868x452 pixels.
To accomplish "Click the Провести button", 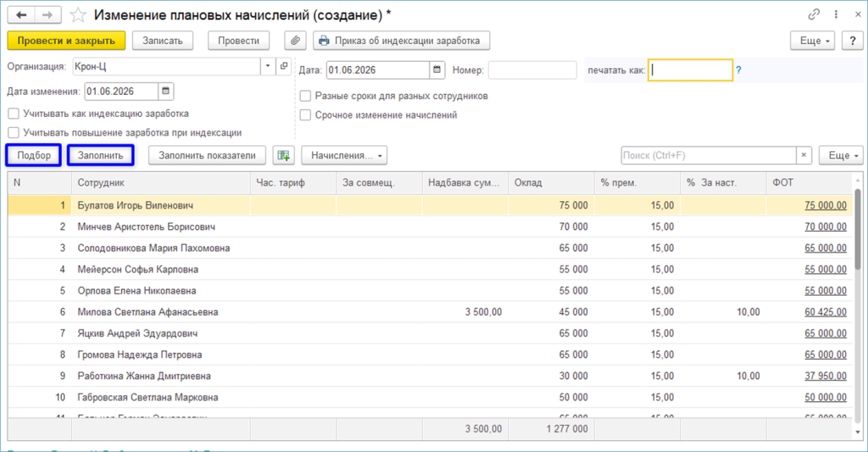I will click(x=238, y=41).
